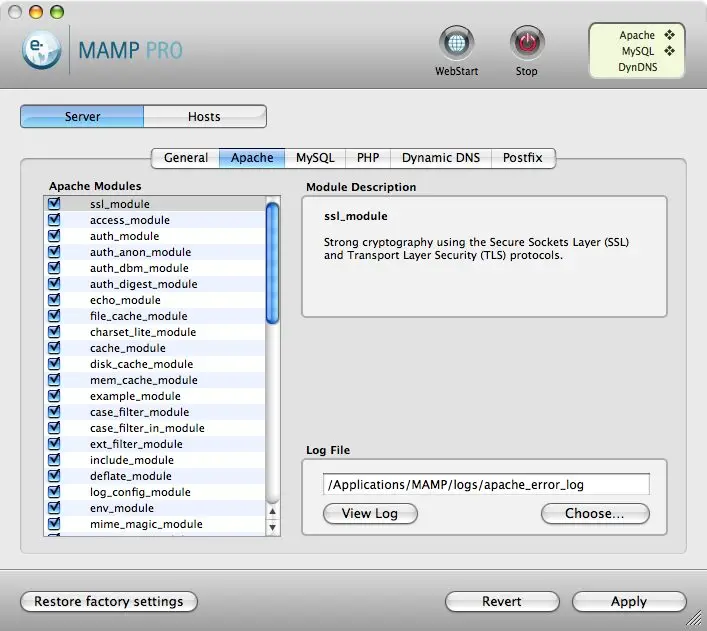Toggle the env_module checkbox
This screenshot has height=631, width=707.
click(x=54, y=508)
